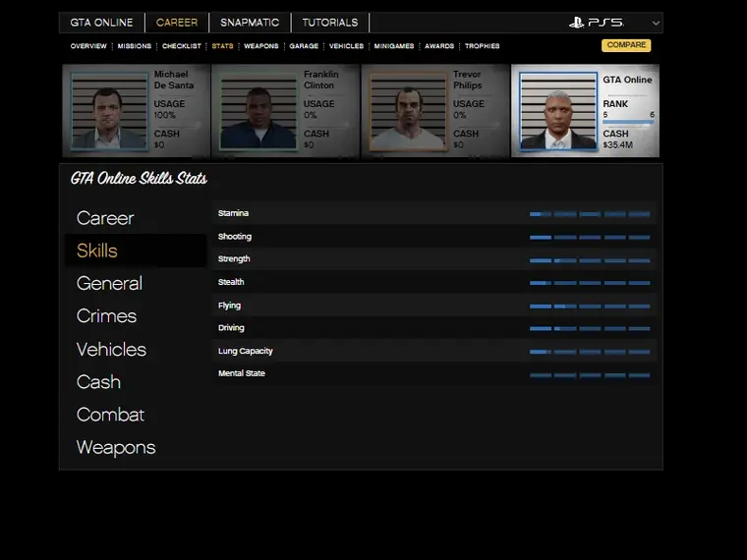
Task: Open the SNAPMATIC tab
Action: point(250,23)
